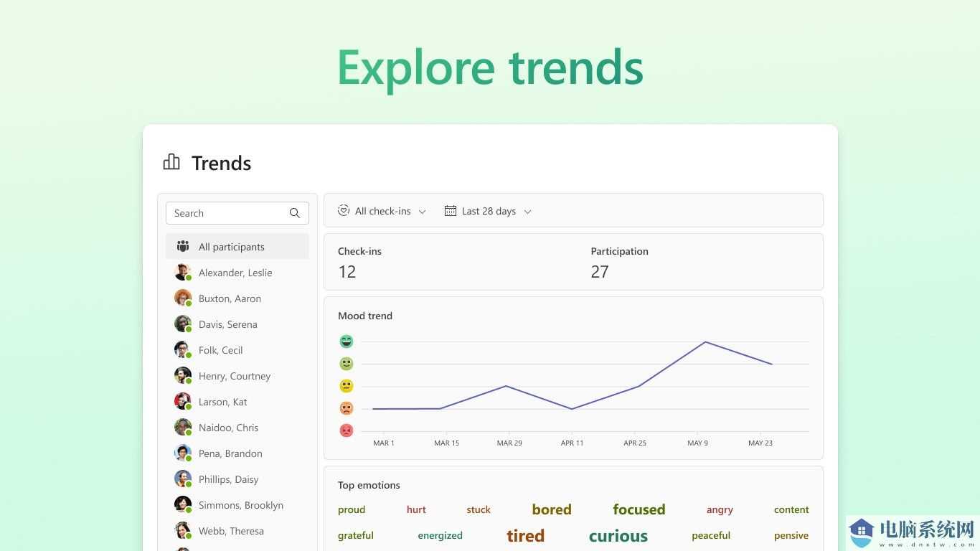Click the calendar icon by Last 28 days
Screen dimensions: 980x551
click(451, 211)
